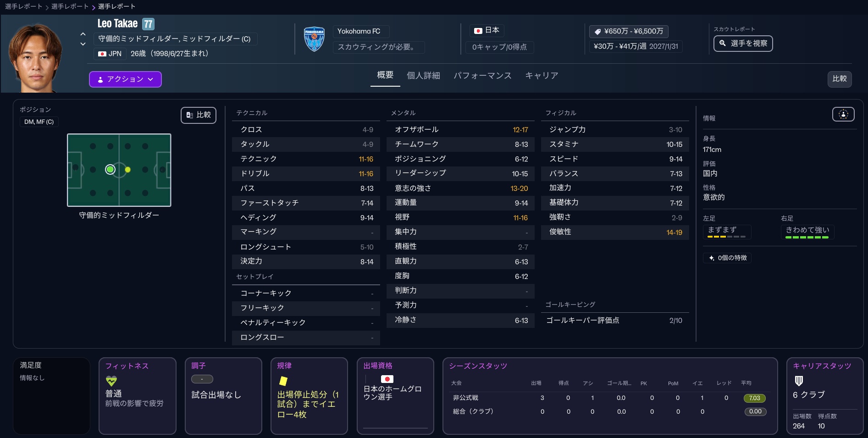
Task: Click the player rating 77 badge
Action: point(148,24)
